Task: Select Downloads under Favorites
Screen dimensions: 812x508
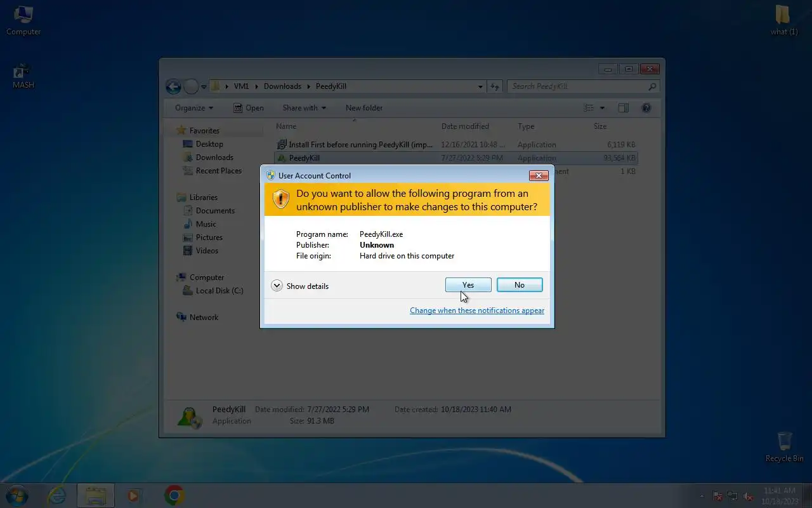Action: click(214, 157)
